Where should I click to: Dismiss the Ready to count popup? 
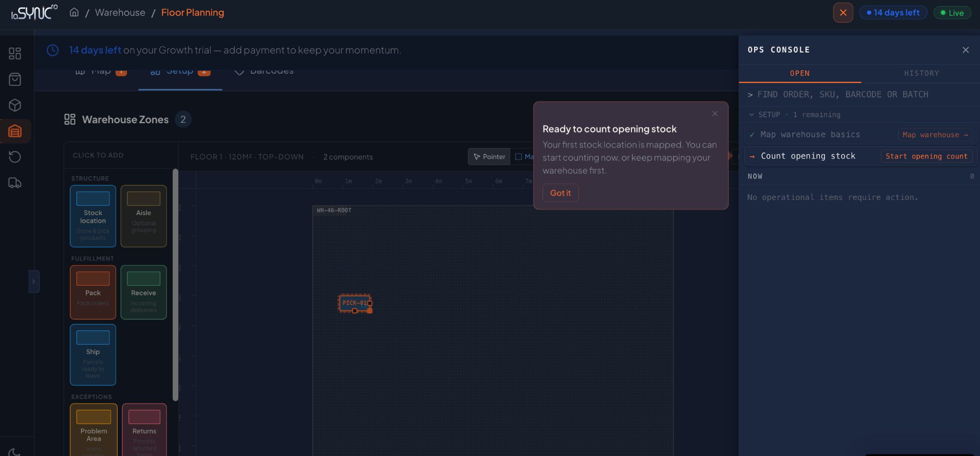[x=715, y=114]
